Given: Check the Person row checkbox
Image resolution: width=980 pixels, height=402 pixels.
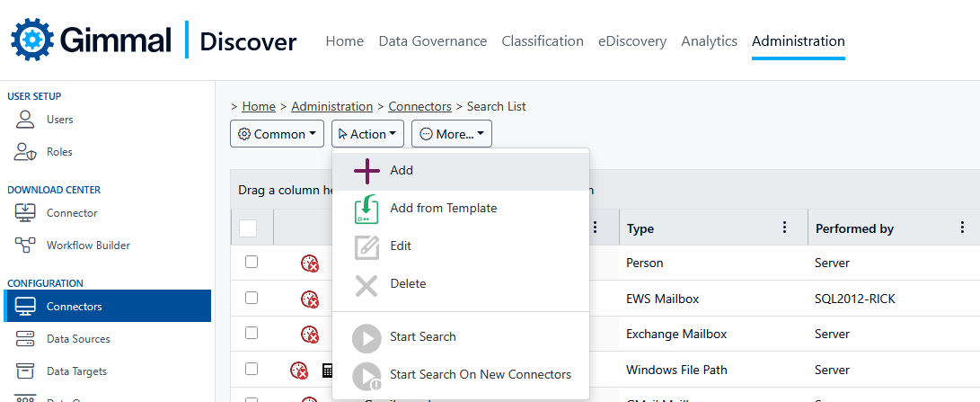Looking at the screenshot, I should 252,262.
